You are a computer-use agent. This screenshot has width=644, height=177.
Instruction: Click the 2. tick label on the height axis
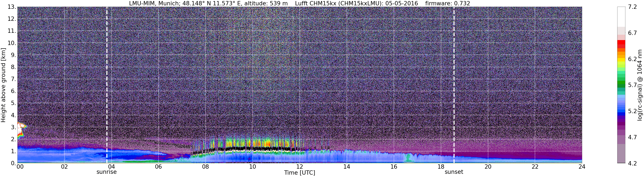[13, 139]
